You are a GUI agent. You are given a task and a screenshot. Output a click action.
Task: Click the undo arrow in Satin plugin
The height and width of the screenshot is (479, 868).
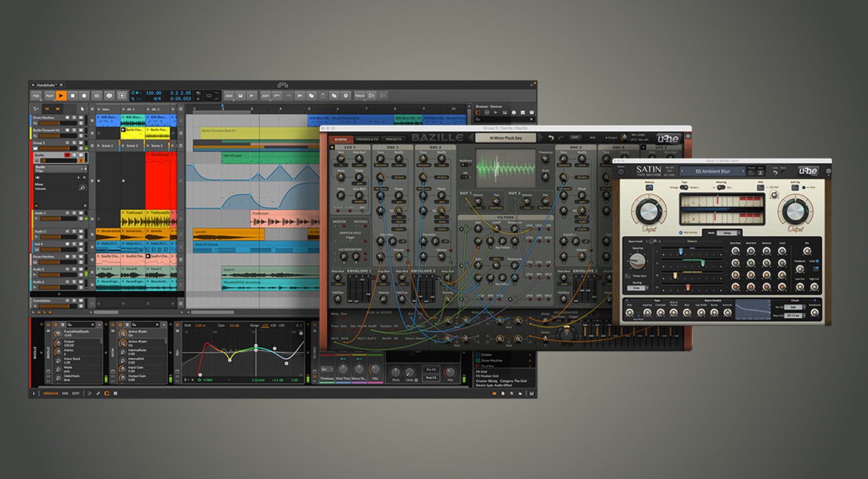pyautogui.click(x=775, y=172)
